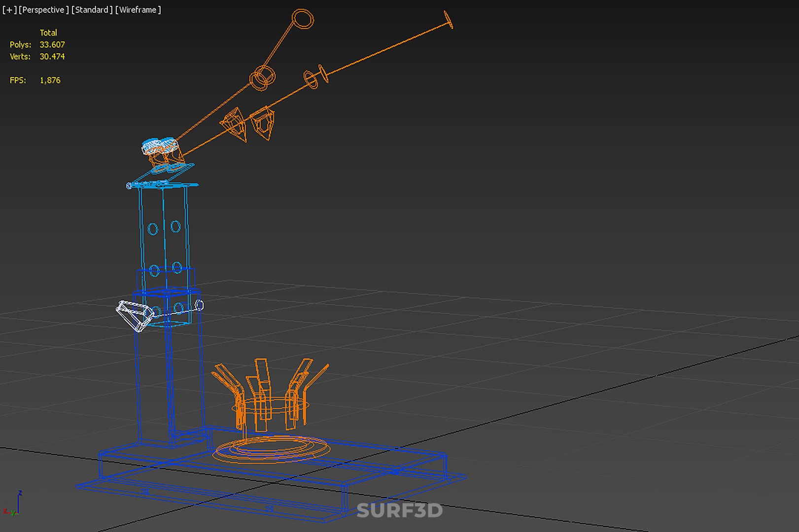Open the Standard viewport quality menu

point(92,10)
